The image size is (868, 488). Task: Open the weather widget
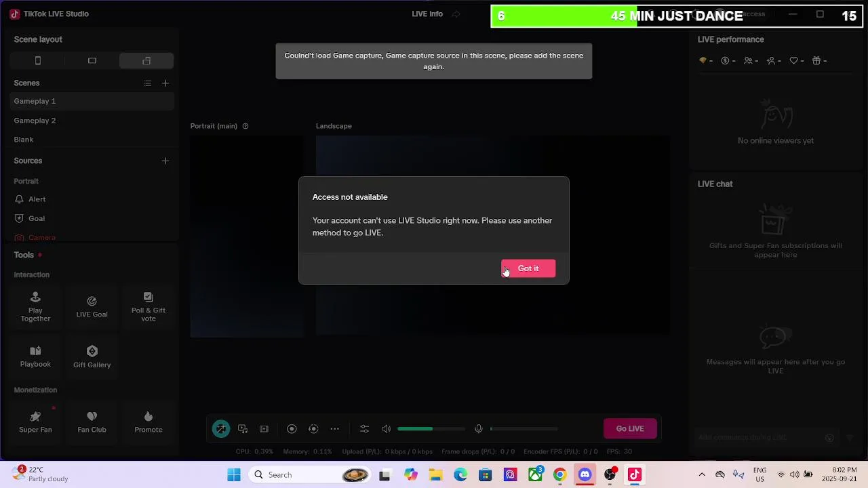click(41, 474)
